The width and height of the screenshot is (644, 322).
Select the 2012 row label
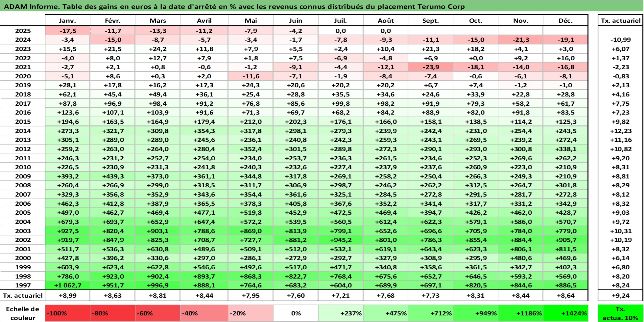[x=23, y=149]
